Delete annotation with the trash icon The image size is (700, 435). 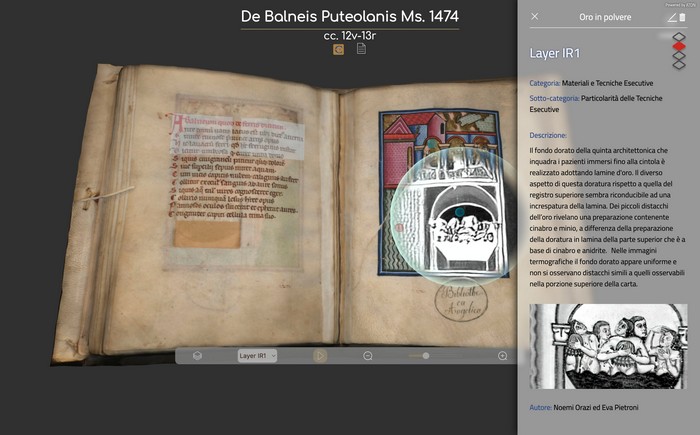(683, 17)
